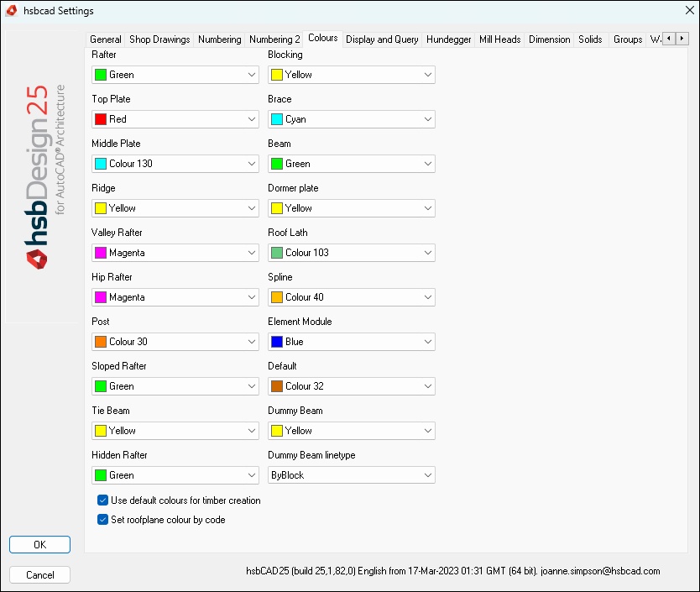
Task: Open the Tie Beam colour dropdown
Action: [175, 431]
